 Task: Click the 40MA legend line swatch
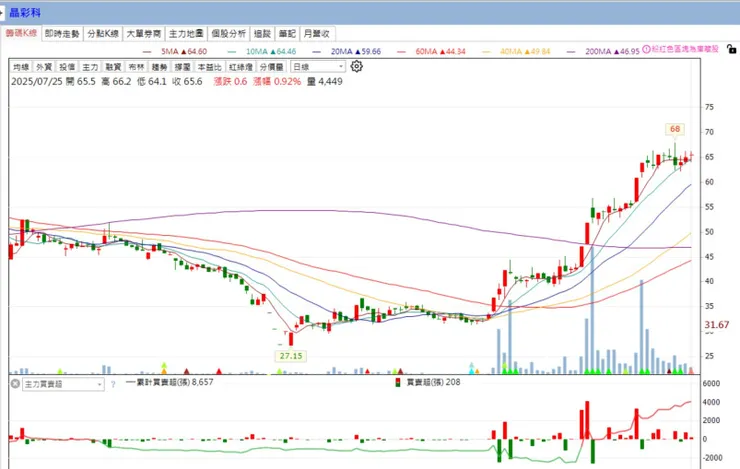tap(486, 51)
